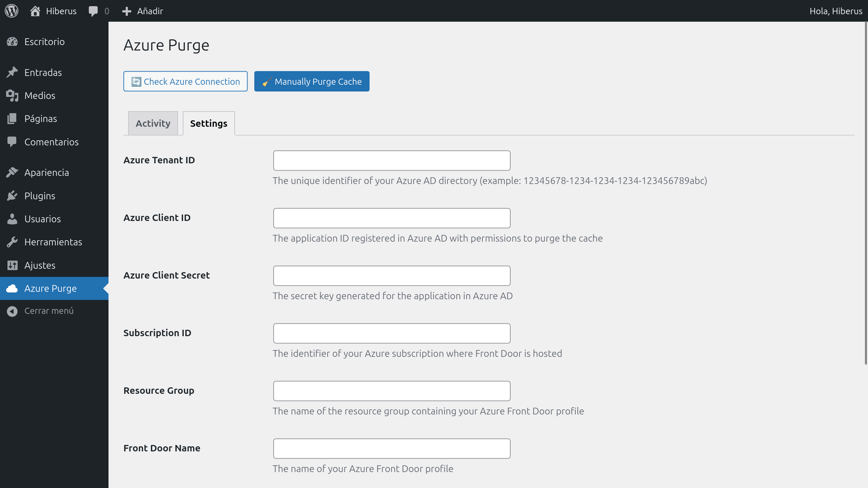Click the WordPress logo icon

tap(11, 11)
